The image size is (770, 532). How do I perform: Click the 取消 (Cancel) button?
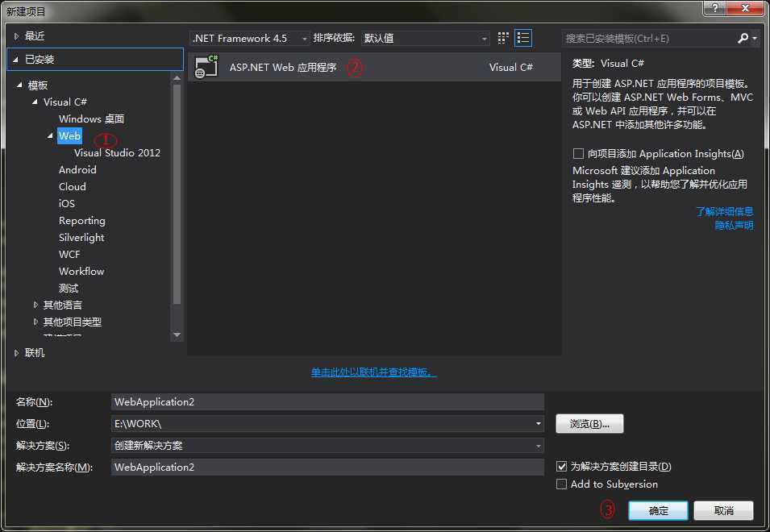click(x=723, y=510)
